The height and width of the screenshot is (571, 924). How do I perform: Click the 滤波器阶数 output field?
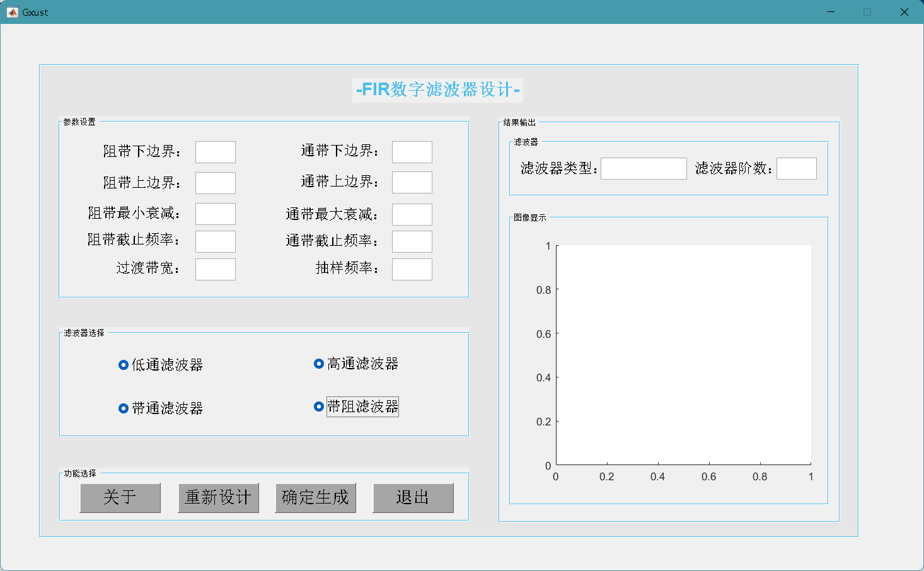pos(797,168)
